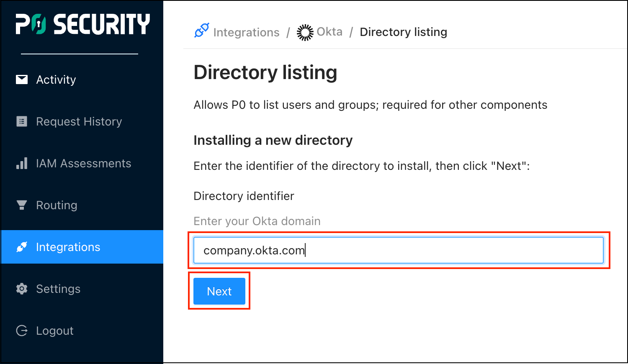Click the funnel icon next to Routing

pos(21,205)
